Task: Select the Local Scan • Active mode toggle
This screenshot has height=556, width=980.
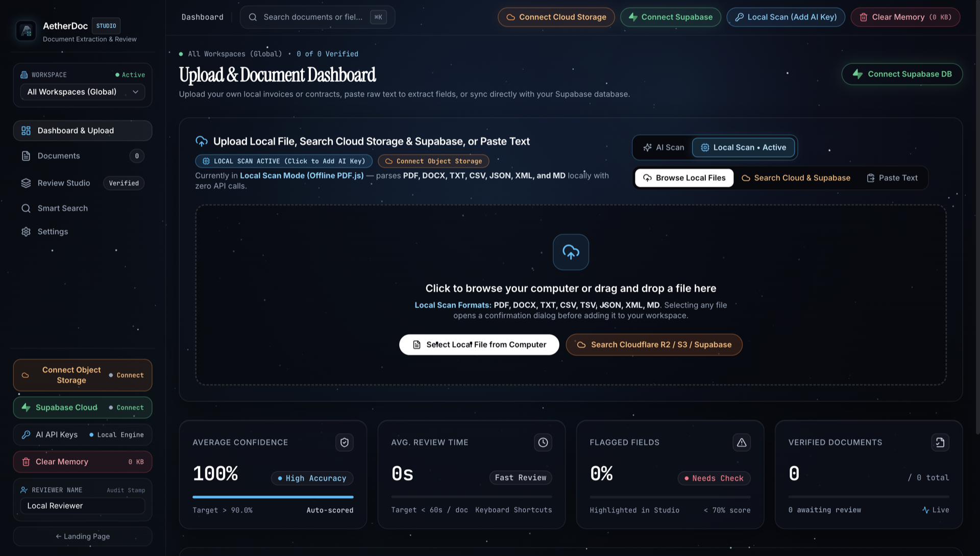Action: point(744,147)
